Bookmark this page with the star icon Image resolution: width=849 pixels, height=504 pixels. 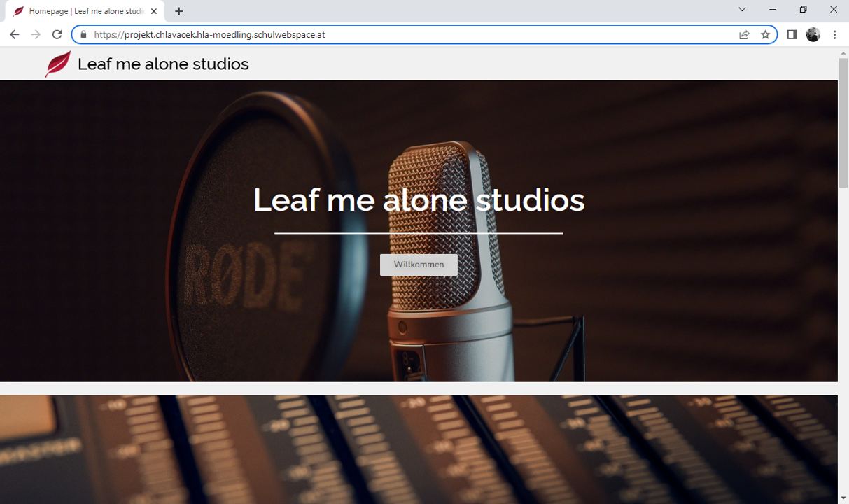point(765,34)
